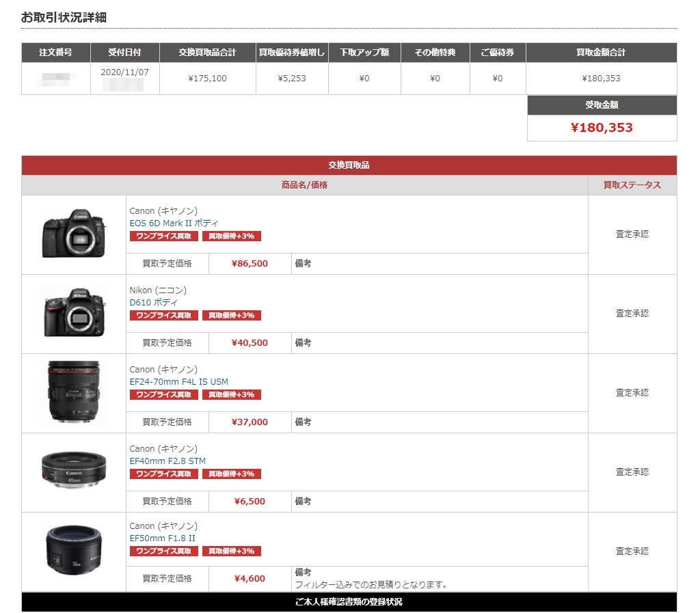The image size is (700, 613).
Task: Click the 注文番号 column header
Action: 56,53
